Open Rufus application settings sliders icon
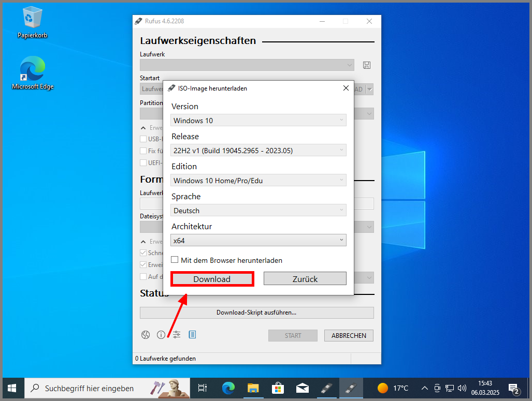The image size is (532, 401). coord(177,335)
